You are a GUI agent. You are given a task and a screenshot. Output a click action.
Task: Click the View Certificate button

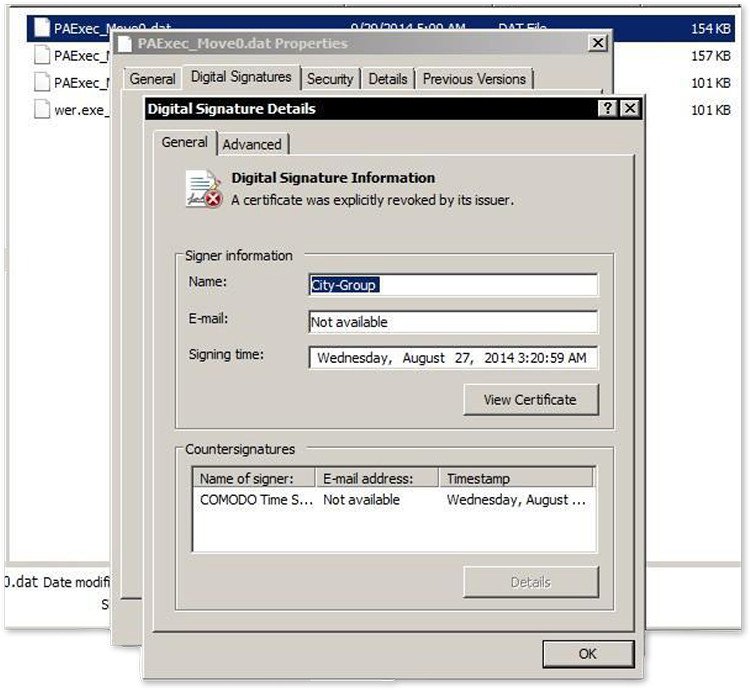530,400
